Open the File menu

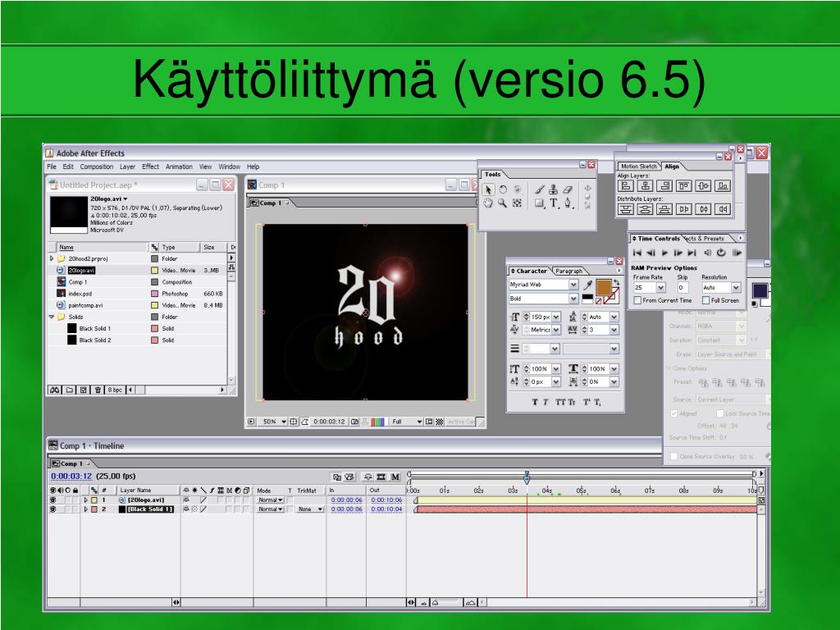[x=52, y=167]
